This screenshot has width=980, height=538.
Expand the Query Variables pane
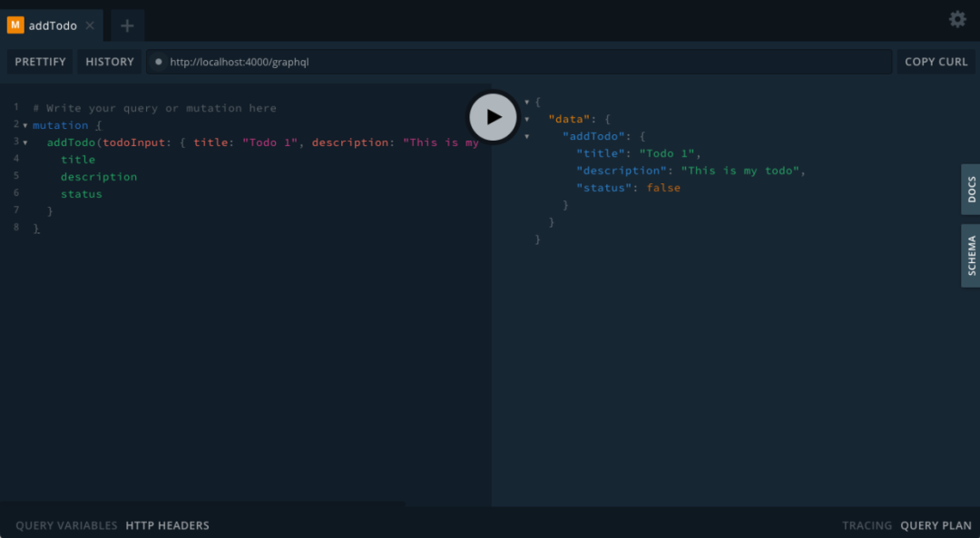(x=66, y=525)
